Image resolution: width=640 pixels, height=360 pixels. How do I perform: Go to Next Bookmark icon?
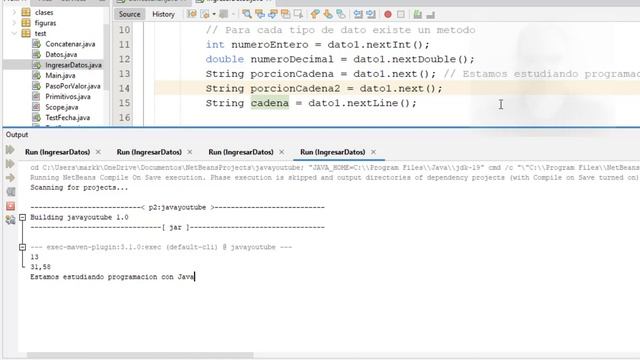click(x=328, y=14)
